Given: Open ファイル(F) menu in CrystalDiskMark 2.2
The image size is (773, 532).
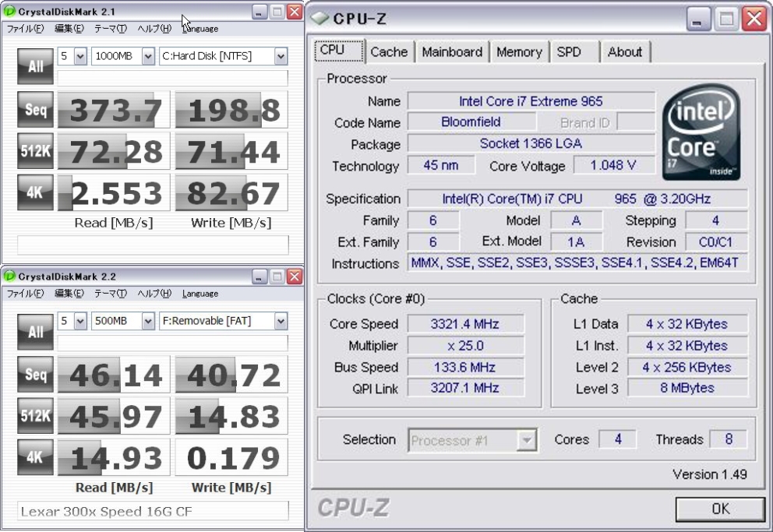Looking at the screenshot, I should [25, 294].
